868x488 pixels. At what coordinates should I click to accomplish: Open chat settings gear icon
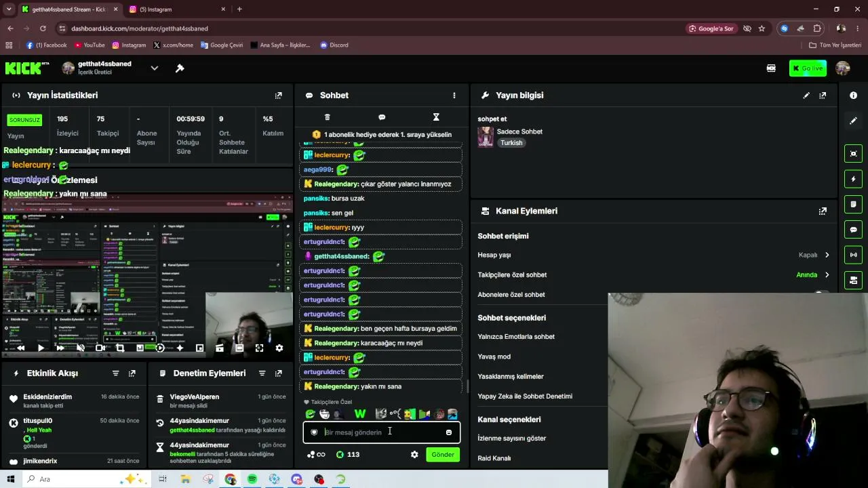414,455
